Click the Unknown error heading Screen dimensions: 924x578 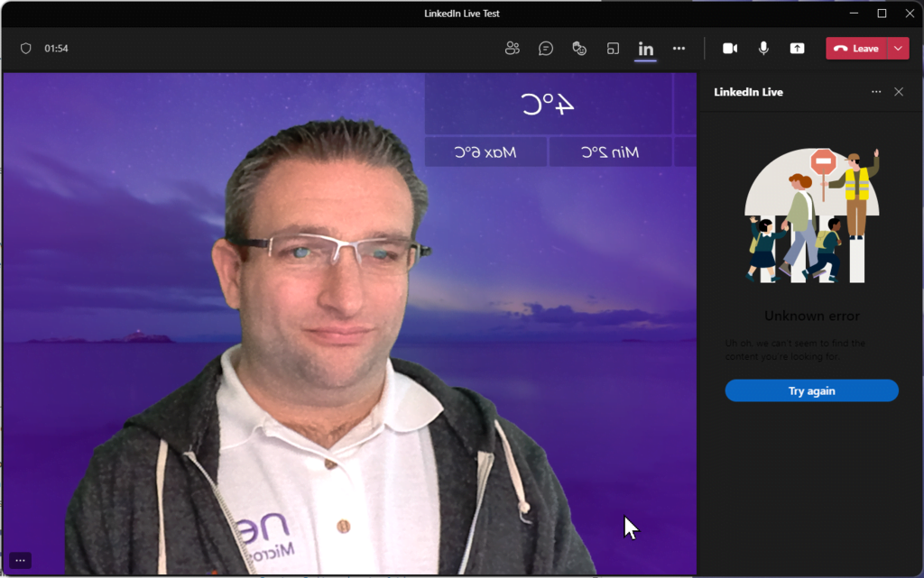[811, 317]
